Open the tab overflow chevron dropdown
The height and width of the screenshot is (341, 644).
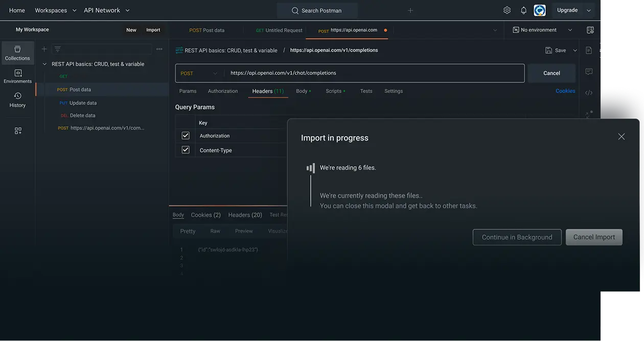point(495,30)
